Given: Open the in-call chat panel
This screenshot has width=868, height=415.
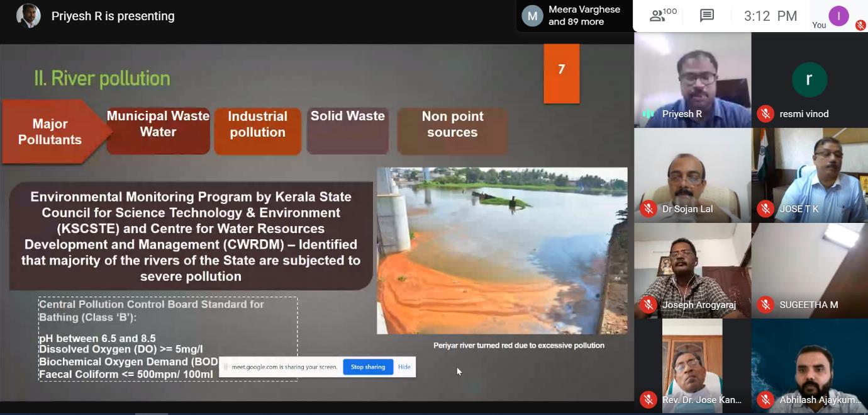Looking at the screenshot, I should (706, 16).
